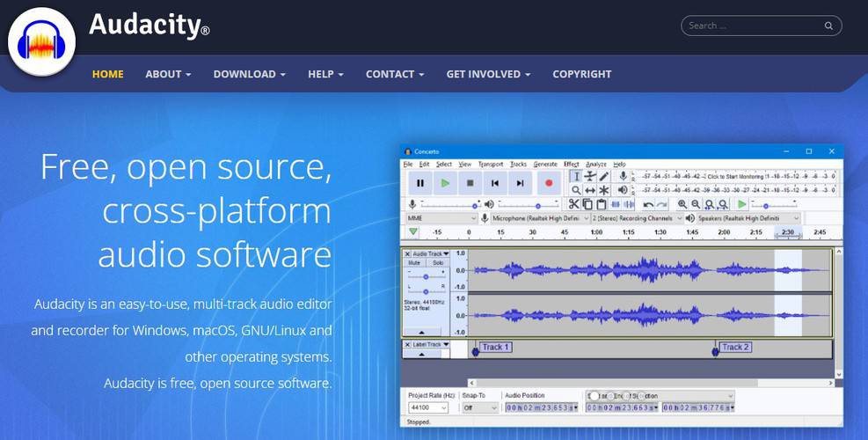
Task: Open the Audio Track dropdown menu
Action: point(431,253)
